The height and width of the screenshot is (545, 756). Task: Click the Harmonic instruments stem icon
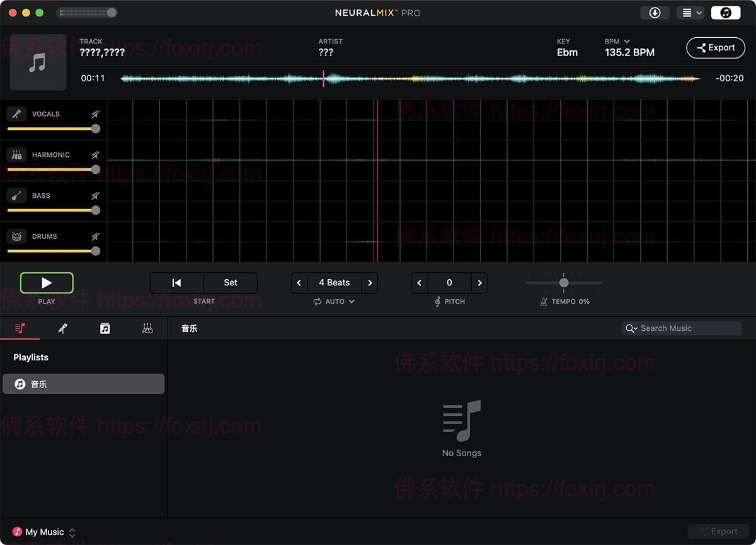click(x=16, y=155)
